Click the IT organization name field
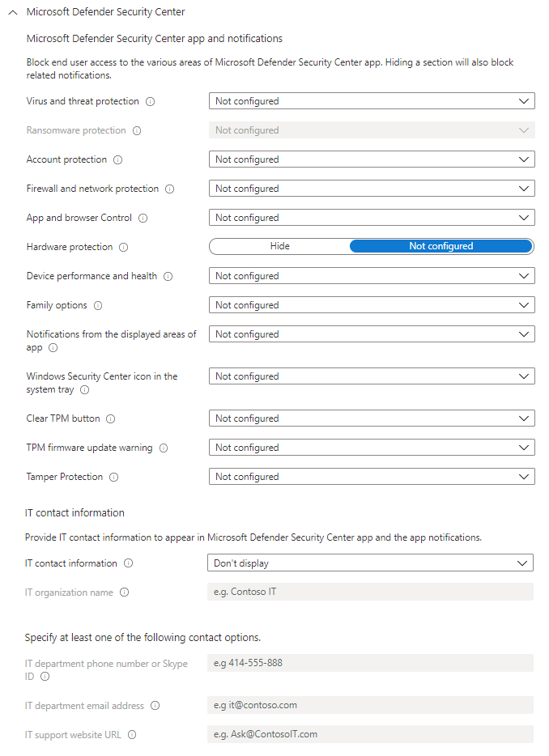 (x=370, y=592)
